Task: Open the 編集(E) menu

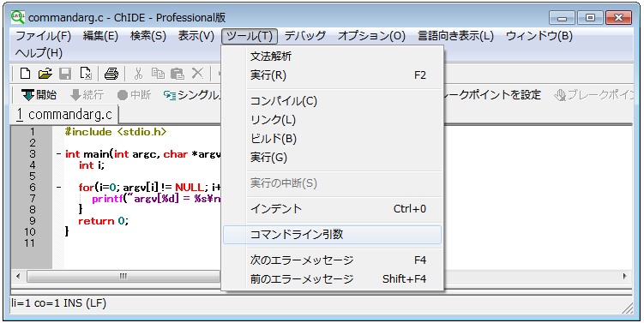Action: pyautogui.click(x=100, y=36)
